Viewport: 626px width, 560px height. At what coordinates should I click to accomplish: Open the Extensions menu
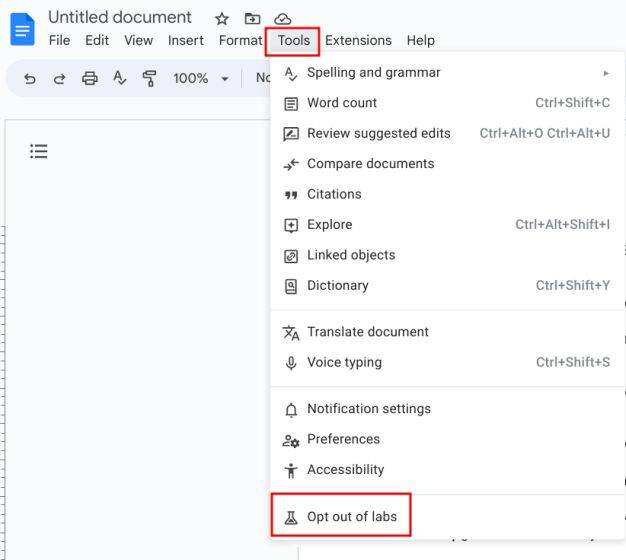[358, 41]
